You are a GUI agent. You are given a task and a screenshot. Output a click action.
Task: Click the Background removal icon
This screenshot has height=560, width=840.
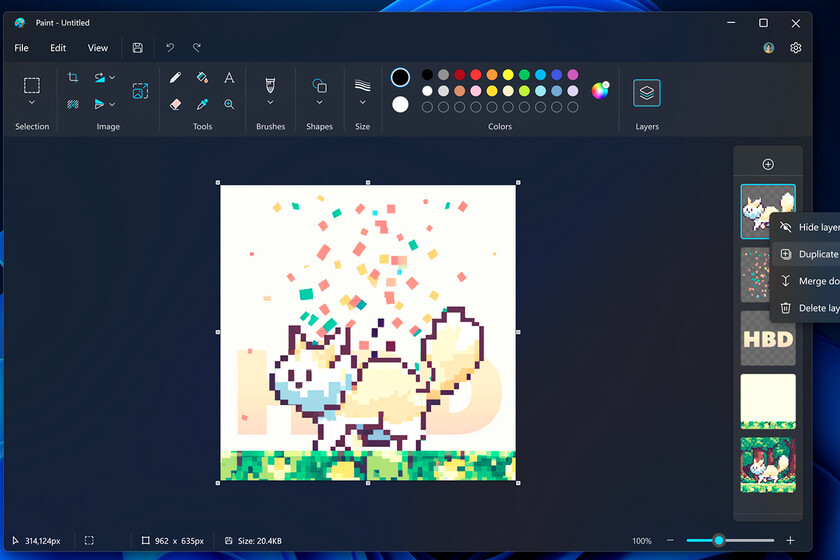pyautogui.click(x=73, y=104)
